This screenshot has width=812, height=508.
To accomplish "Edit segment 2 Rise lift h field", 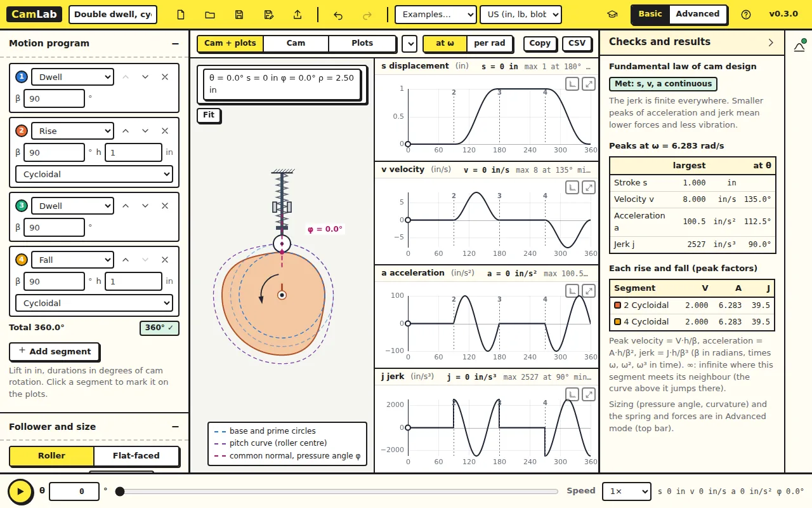I will (133, 152).
